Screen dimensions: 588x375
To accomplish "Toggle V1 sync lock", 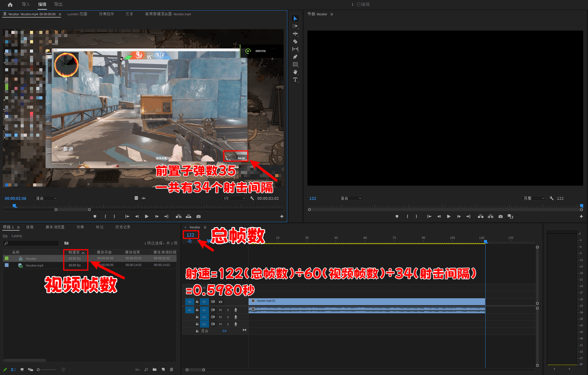I will 213,302.
